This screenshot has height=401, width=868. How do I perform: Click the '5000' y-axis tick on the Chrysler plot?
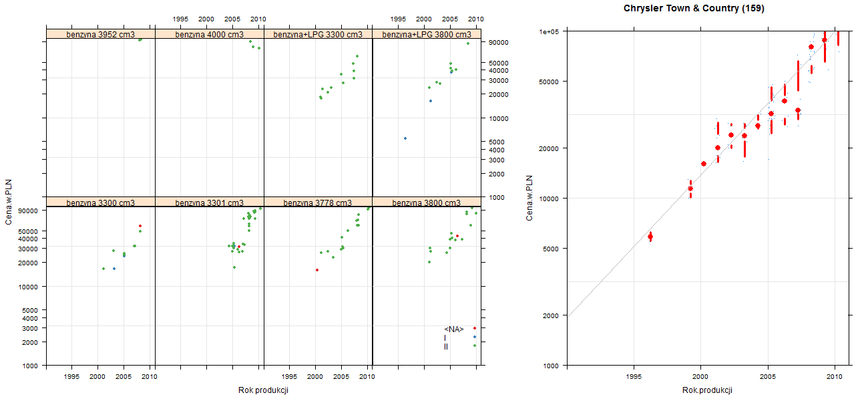click(552, 249)
